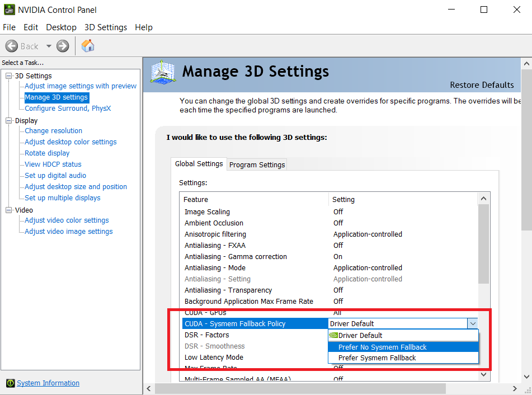The width and height of the screenshot is (532, 395).
Task: Open the Desktop menu in menu bar
Action: (x=61, y=27)
